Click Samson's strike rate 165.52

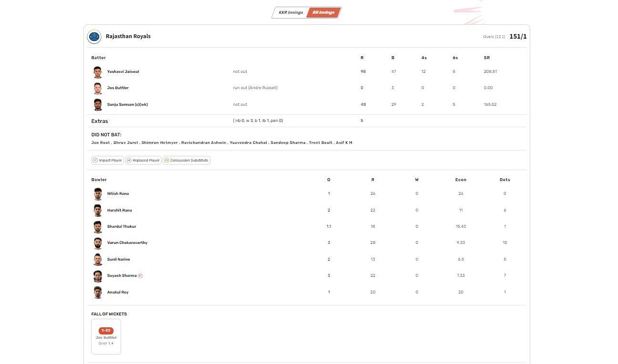[490, 104]
